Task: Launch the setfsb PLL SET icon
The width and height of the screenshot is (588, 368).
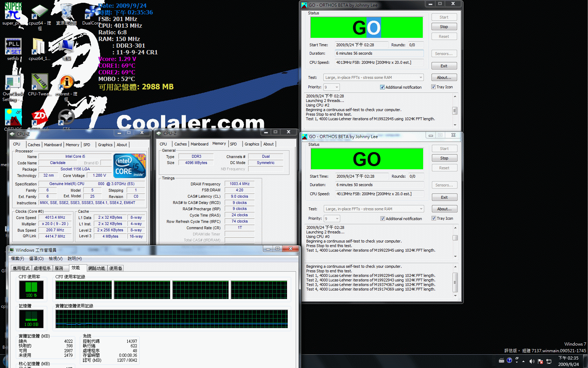Action: click(13, 46)
